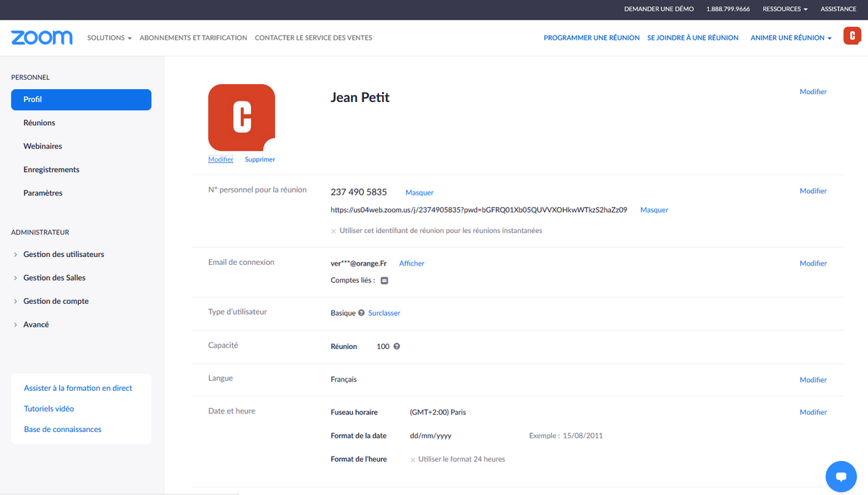Open the Animer une réunion dropdown
The height and width of the screenshot is (495, 868).
pos(791,38)
